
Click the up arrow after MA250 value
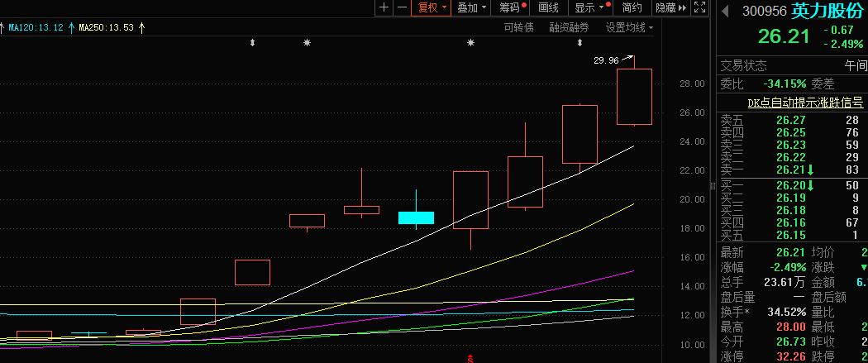point(141,28)
